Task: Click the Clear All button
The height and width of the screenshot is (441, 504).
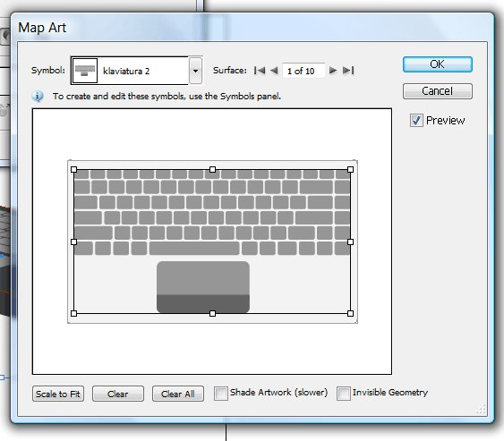Action: coord(178,394)
